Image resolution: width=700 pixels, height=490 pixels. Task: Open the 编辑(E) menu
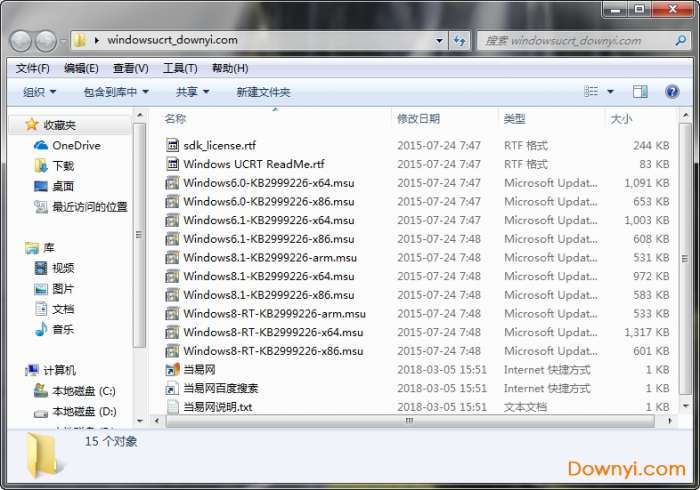(x=81, y=68)
